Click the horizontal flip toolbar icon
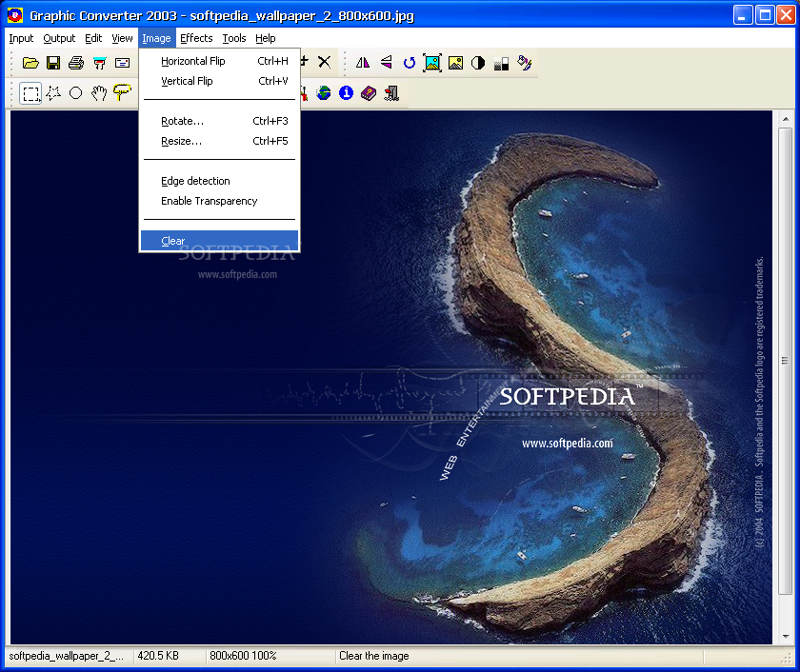Screen dimensions: 800x672 (362, 63)
